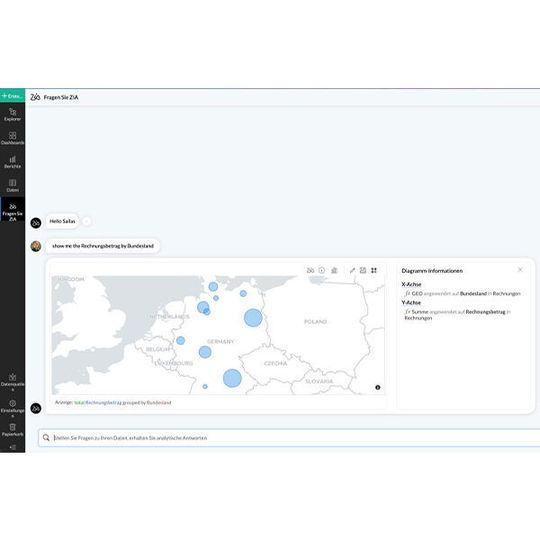The height and width of the screenshot is (540, 540).
Task: Open Einstellungen settings in sidebar
Action: tap(12, 408)
